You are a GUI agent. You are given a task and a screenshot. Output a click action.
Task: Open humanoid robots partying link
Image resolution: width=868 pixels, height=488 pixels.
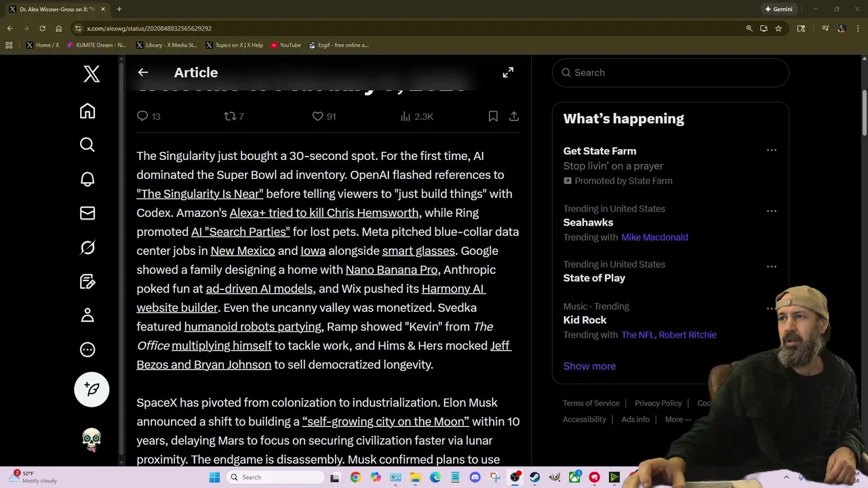click(x=253, y=327)
